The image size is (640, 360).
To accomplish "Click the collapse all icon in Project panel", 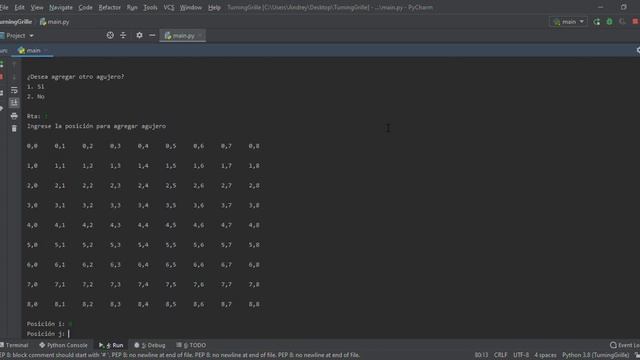I will click(x=123, y=36).
